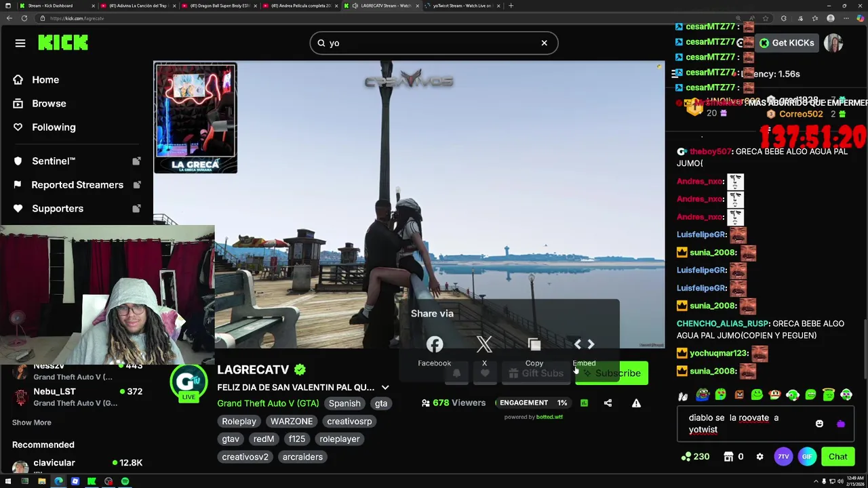
Task: Open the taskbar clock showing 12:49 AM
Action: [854, 482]
